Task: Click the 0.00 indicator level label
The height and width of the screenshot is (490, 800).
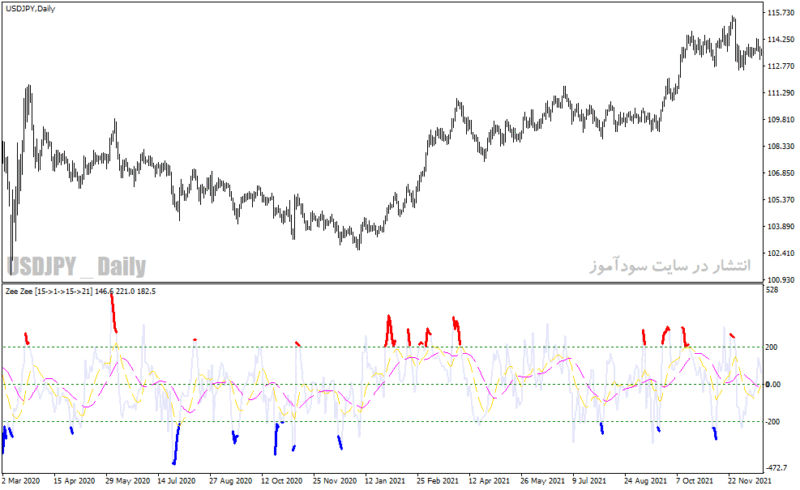Action: pyautogui.click(x=773, y=384)
